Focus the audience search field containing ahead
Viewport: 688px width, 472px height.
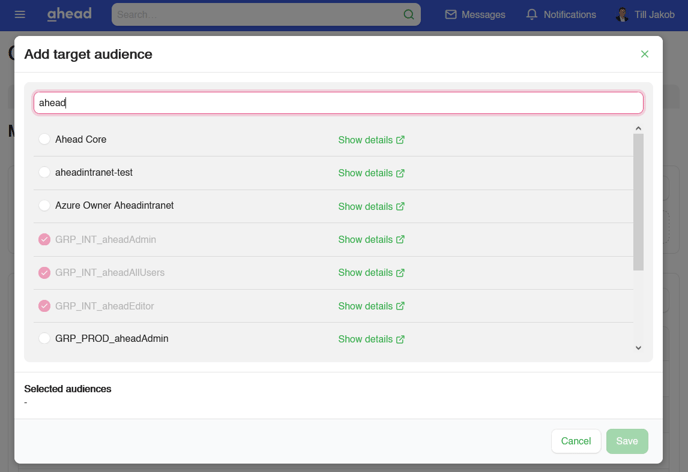point(338,103)
